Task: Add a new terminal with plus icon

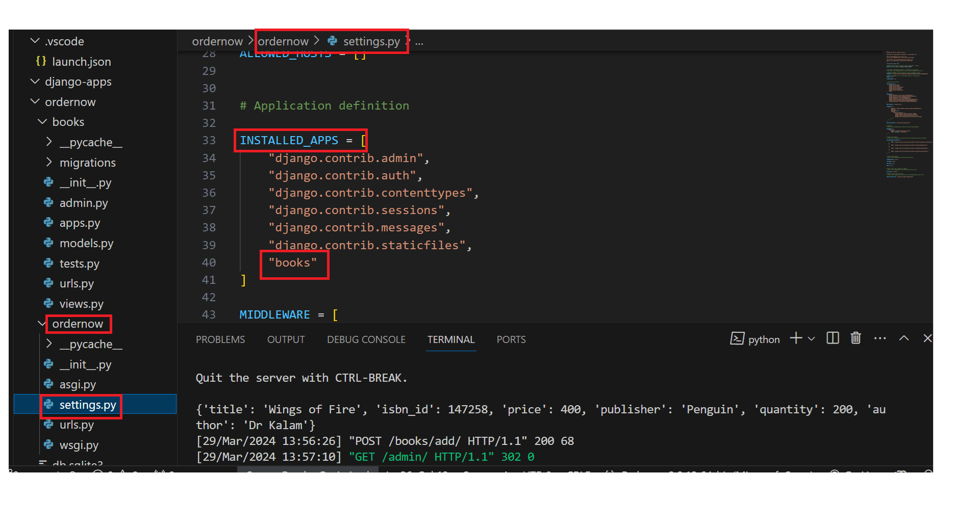Action: 796,338
